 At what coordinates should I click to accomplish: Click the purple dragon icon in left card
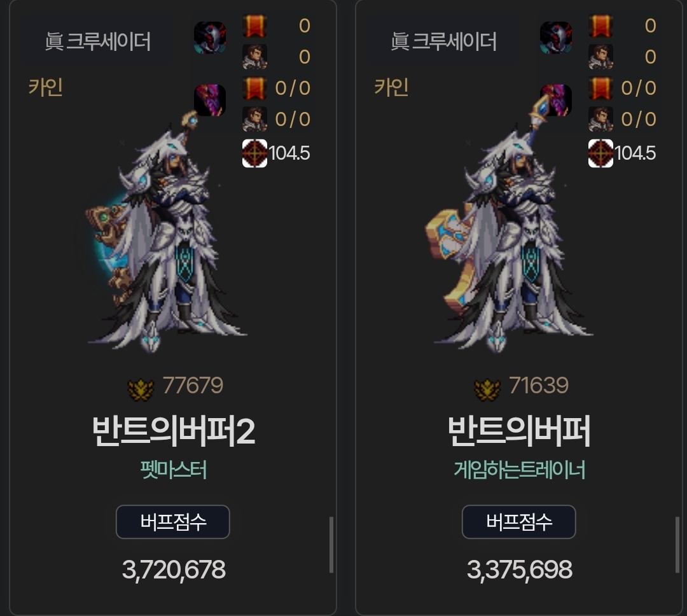[210, 101]
